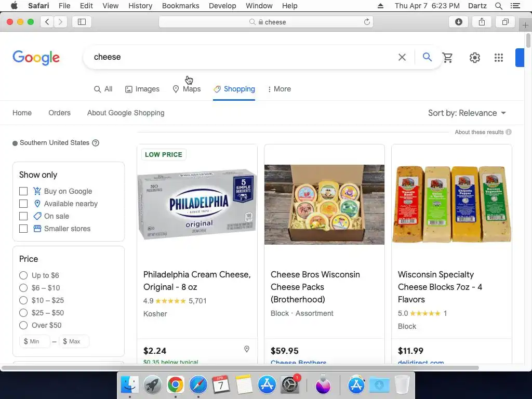The image size is (532, 399).
Task: Open the Orders link
Action: [59, 113]
